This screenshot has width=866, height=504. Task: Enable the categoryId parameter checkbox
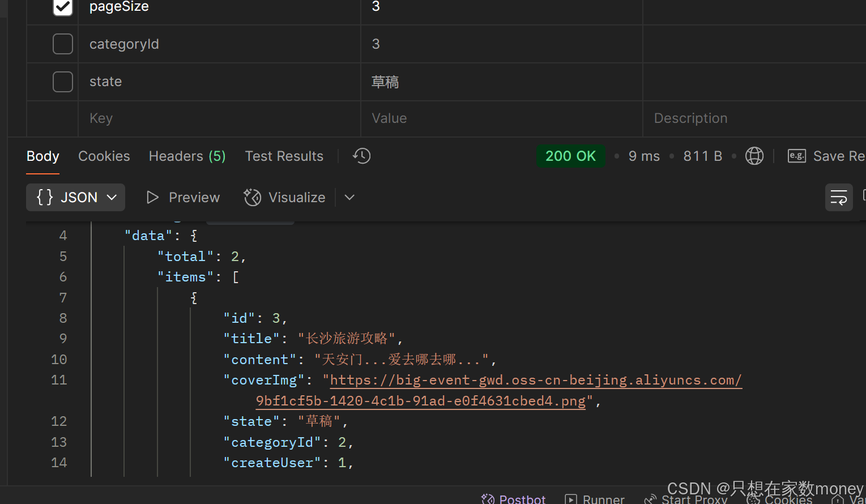[x=63, y=44]
